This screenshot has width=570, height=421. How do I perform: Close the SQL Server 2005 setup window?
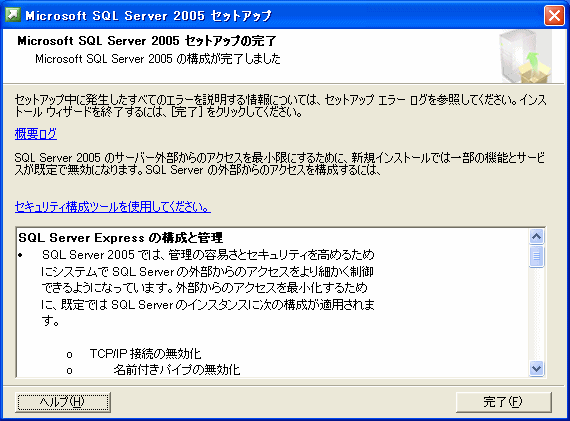click(554, 16)
